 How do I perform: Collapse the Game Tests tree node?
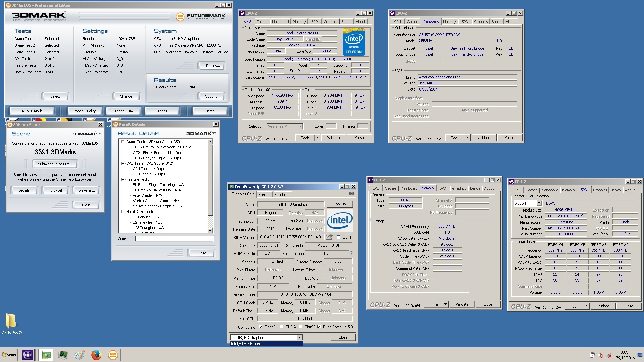123,142
